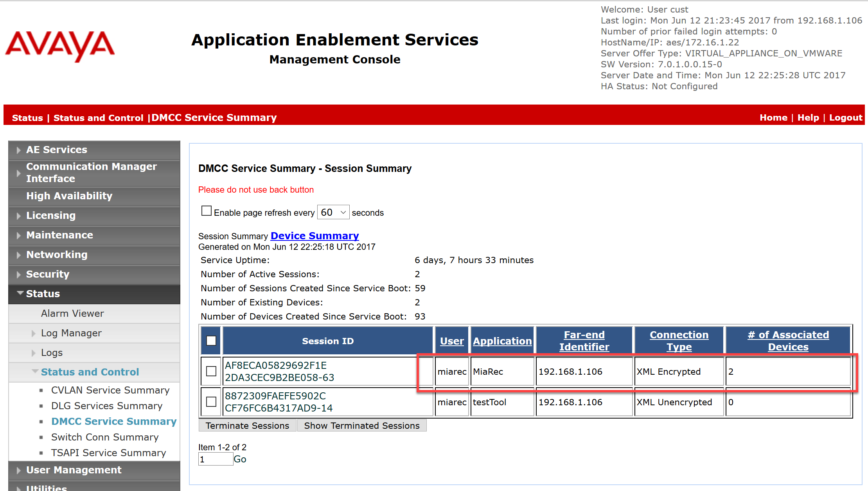Check the session AF8ECA05829692F1E row checkbox

[x=211, y=371]
